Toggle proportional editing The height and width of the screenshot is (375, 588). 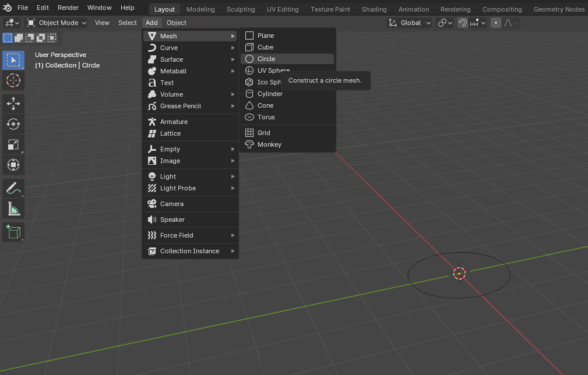pyautogui.click(x=496, y=23)
